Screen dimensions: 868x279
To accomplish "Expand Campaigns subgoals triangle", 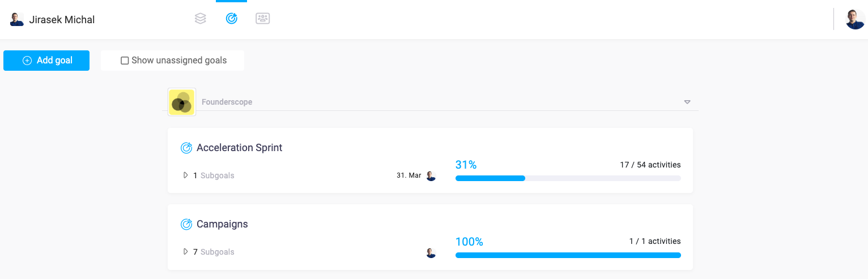I will coord(185,252).
